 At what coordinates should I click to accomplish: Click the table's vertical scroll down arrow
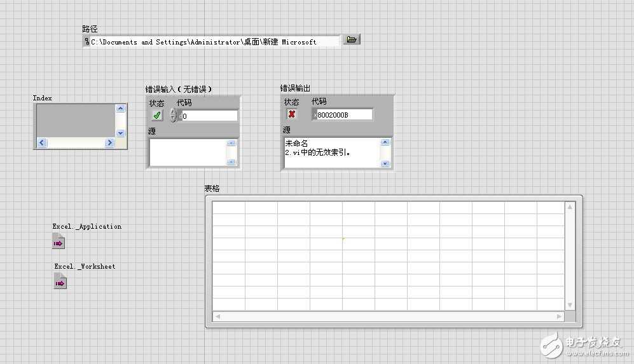click(570, 305)
